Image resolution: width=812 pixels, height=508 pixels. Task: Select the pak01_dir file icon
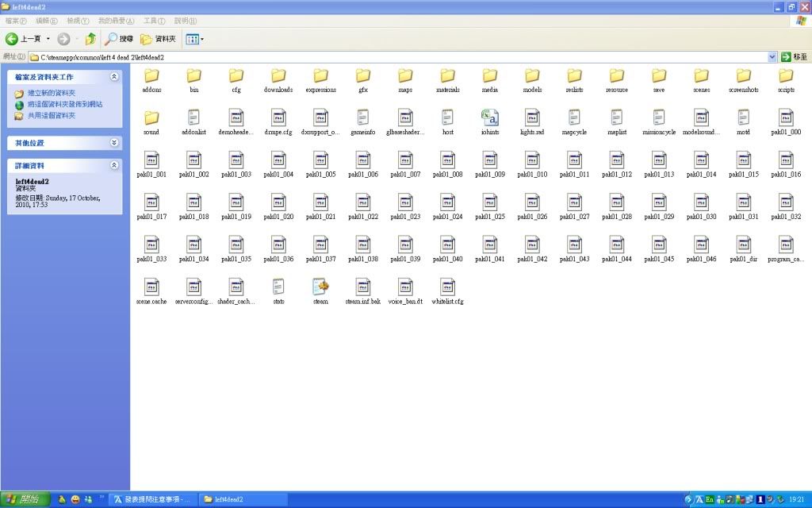[743, 244]
